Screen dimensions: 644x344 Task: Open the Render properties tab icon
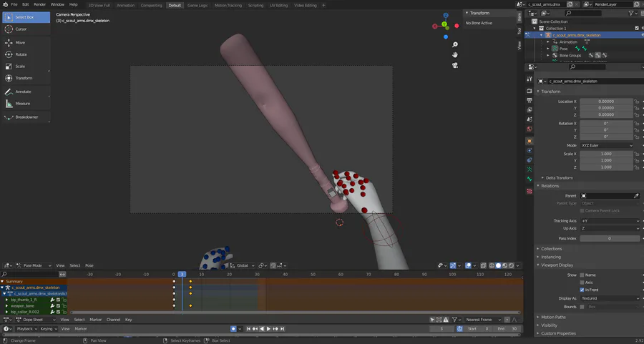tap(530, 91)
